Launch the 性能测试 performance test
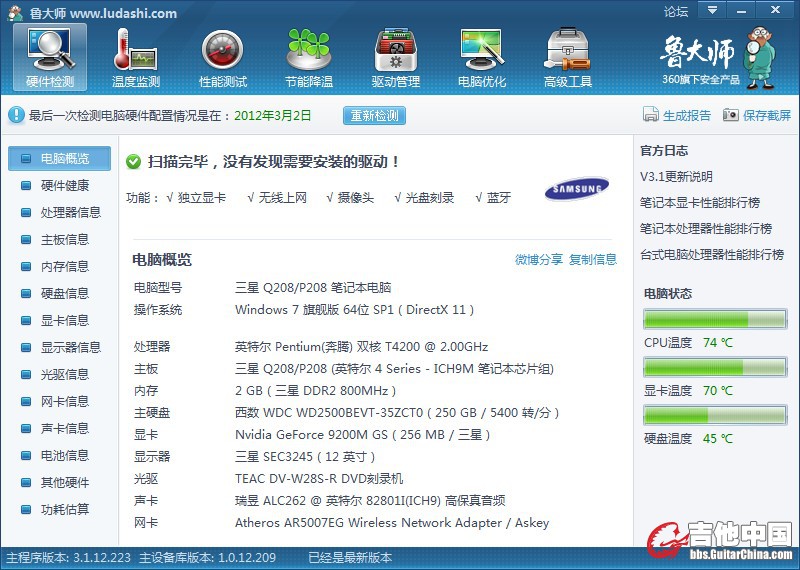 pyautogui.click(x=222, y=58)
